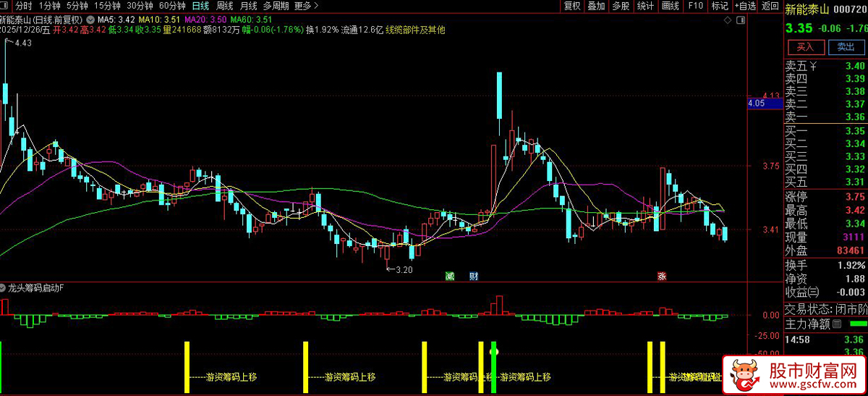Click the 叠加 overlay button
Image resolution: width=868 pixels, height=396 pixels.
tap(596, 6)
